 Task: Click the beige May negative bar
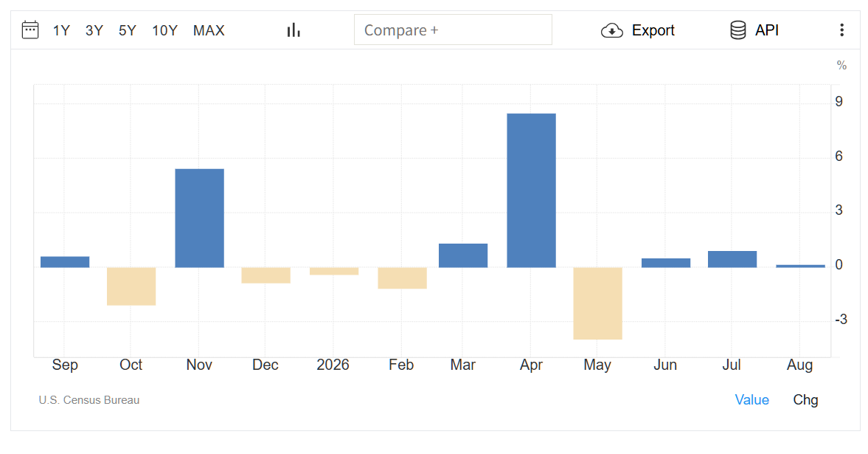point(598,303)
